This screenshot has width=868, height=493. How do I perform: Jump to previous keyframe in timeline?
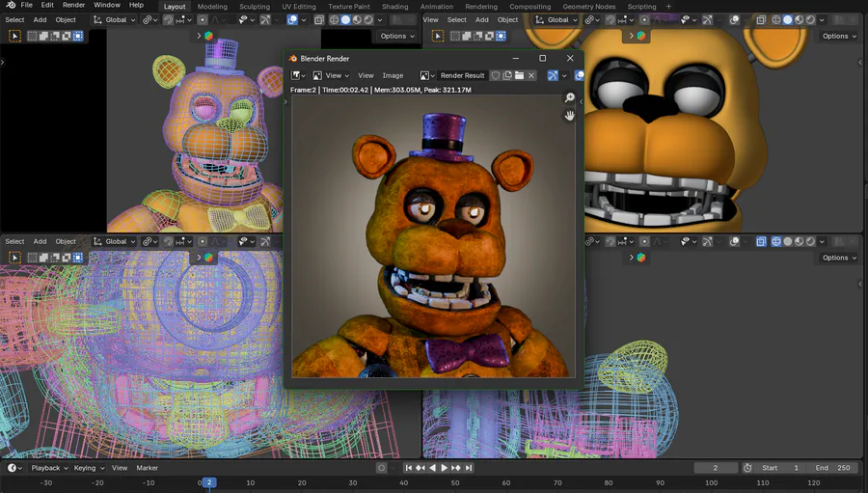point(420,468)
